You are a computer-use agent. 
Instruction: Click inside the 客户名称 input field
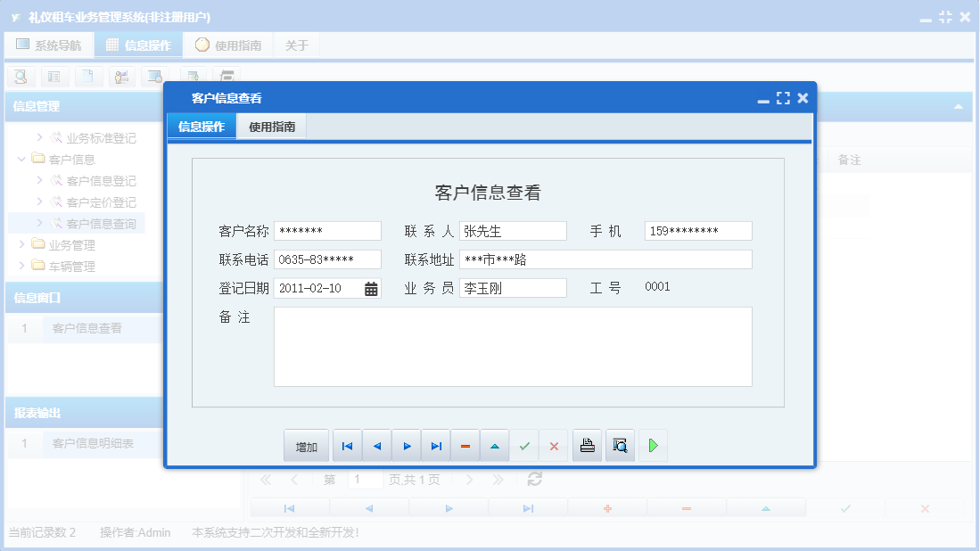[326, 230]
